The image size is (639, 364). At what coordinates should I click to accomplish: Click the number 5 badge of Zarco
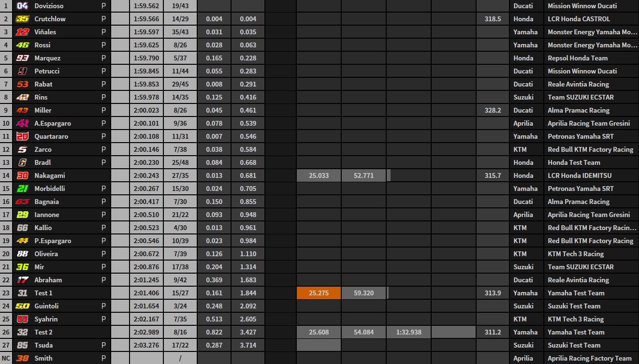pyautogui.click(x=22, y=149)
